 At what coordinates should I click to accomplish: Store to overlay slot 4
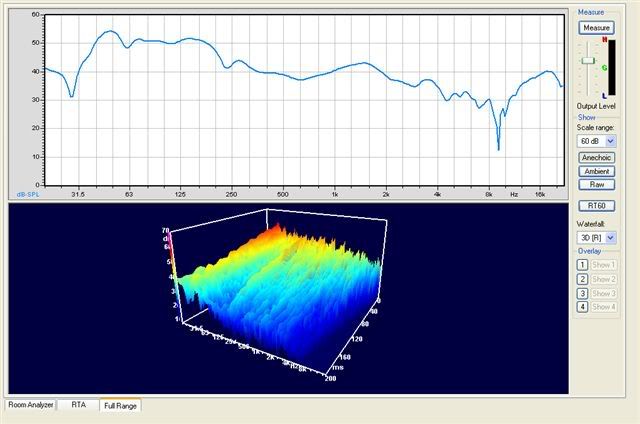tap(582, 307)
